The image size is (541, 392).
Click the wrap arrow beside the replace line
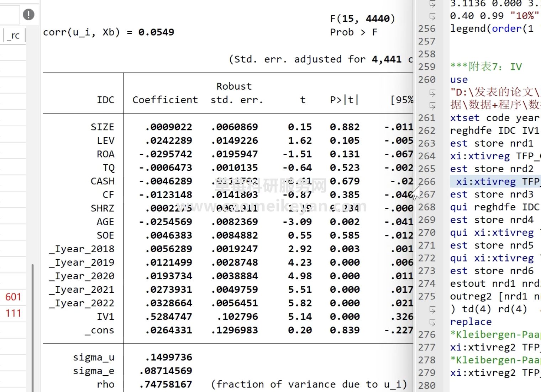[x=432, y=322]
